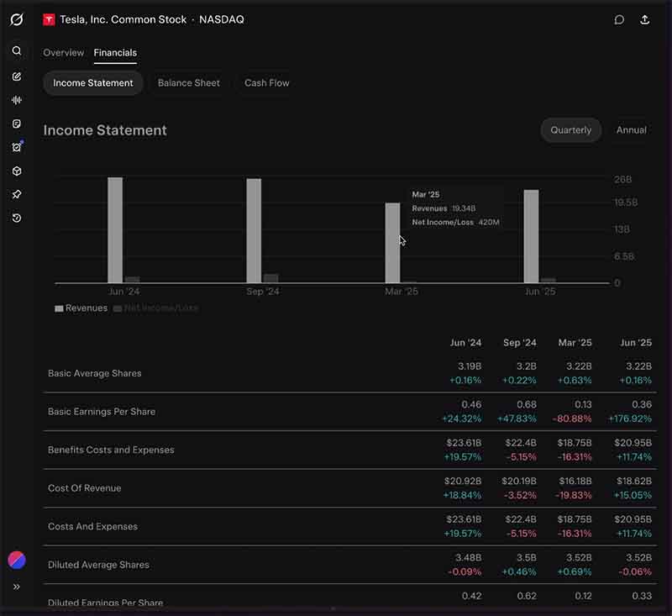The height and width of the screenshot is (616, 672).
Task: Click the -0.06% Diluted Average Shares change
Action: [x=635, y=571]
